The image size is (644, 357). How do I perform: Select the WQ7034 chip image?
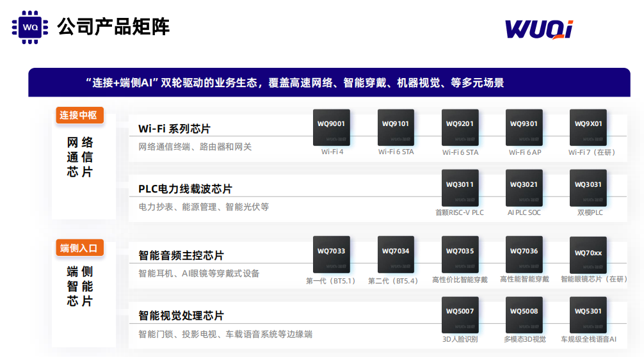(396, 255)
